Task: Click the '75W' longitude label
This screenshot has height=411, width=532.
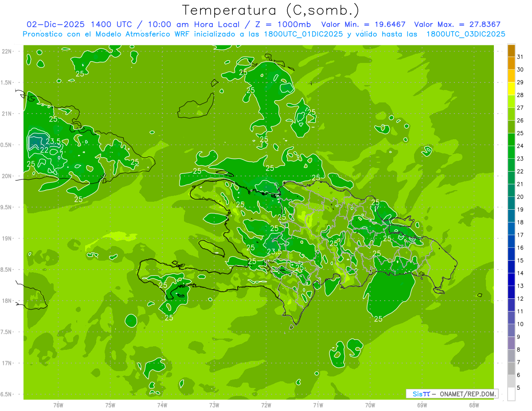Action: point(110,405)
